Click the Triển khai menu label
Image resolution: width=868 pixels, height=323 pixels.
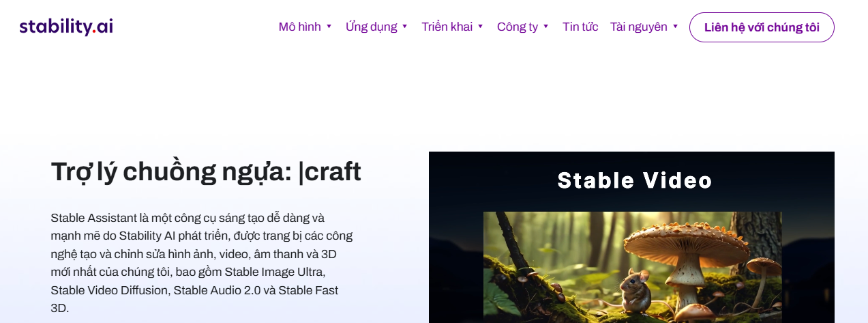447,27
